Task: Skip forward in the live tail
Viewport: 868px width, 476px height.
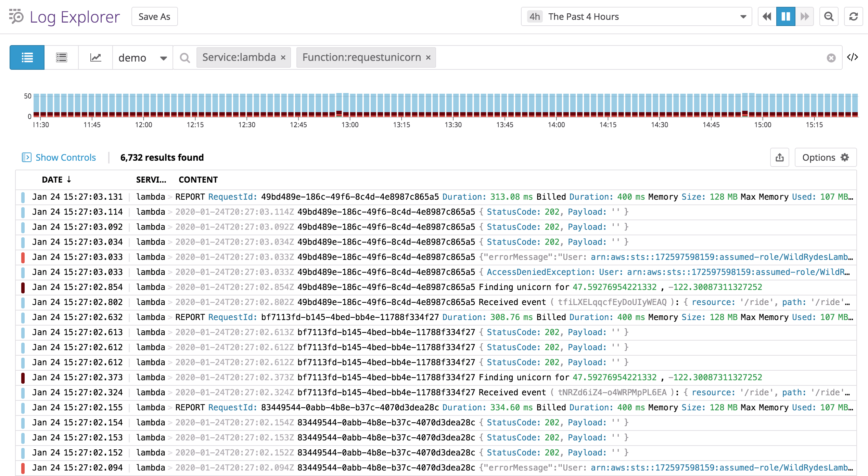Action: tap(804, 16)
